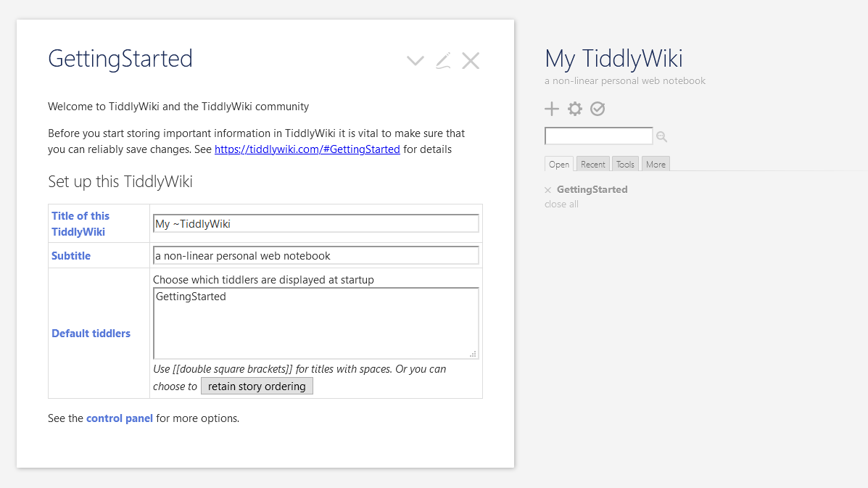The height and width of the screenshot is (488, 868).
Task: Open the Subtitle tiddler link
Action: click(x=71, y=256)
